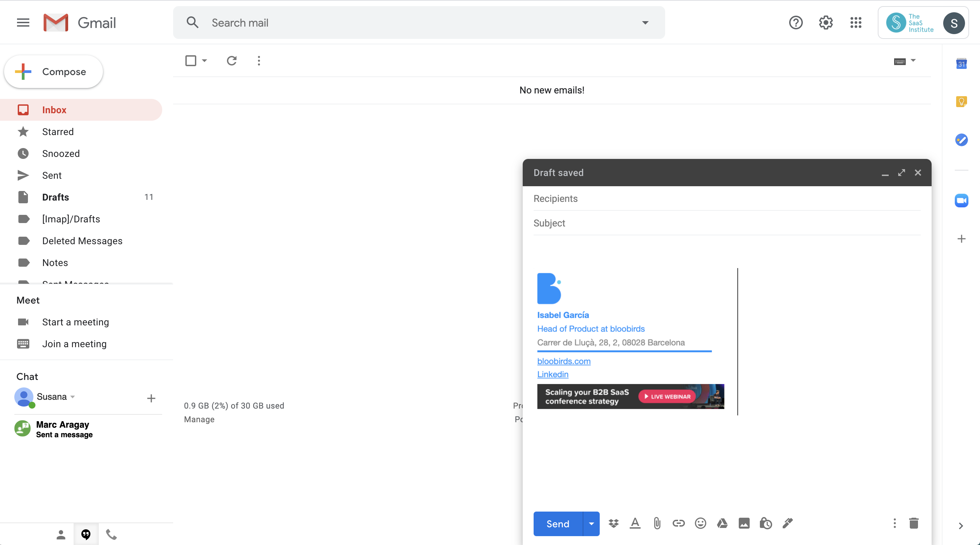The image size is (980, 545).
Task: Select input tools keyboard icon
Action: pyautogui.click(x=900, y=61)
